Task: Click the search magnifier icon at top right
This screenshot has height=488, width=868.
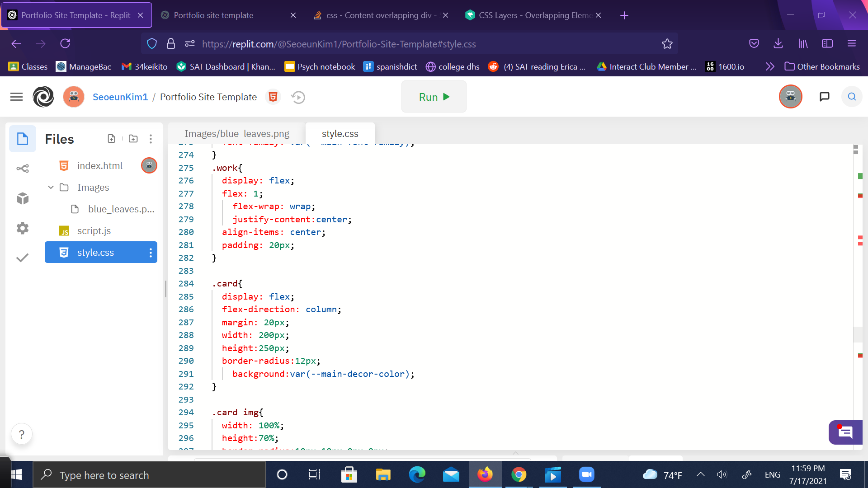Action: tap(851, 97)
